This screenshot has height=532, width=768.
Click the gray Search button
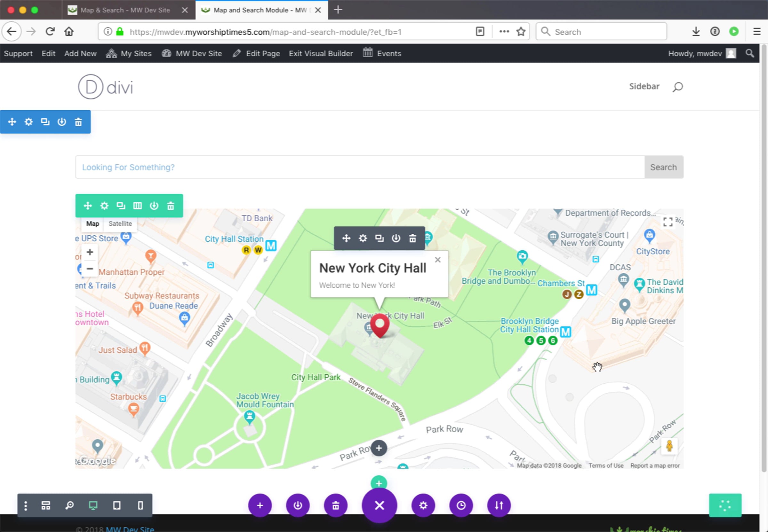663,167
